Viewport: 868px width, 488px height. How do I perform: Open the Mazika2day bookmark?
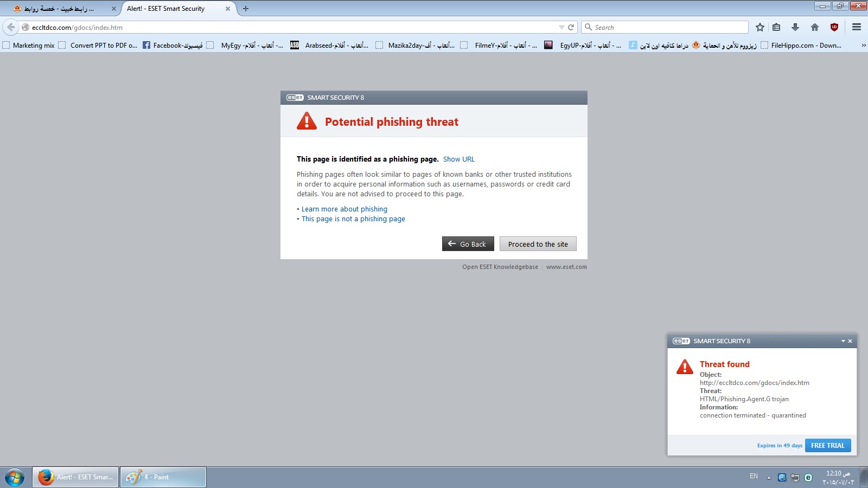[x=416, y=46]
